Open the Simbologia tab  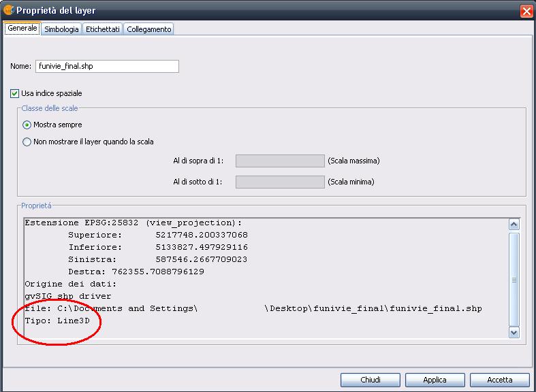61,29
